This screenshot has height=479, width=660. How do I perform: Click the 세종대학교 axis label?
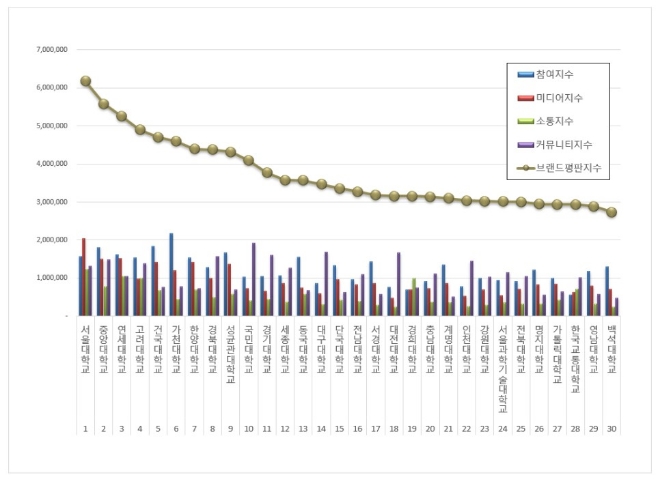coord(285,349)
